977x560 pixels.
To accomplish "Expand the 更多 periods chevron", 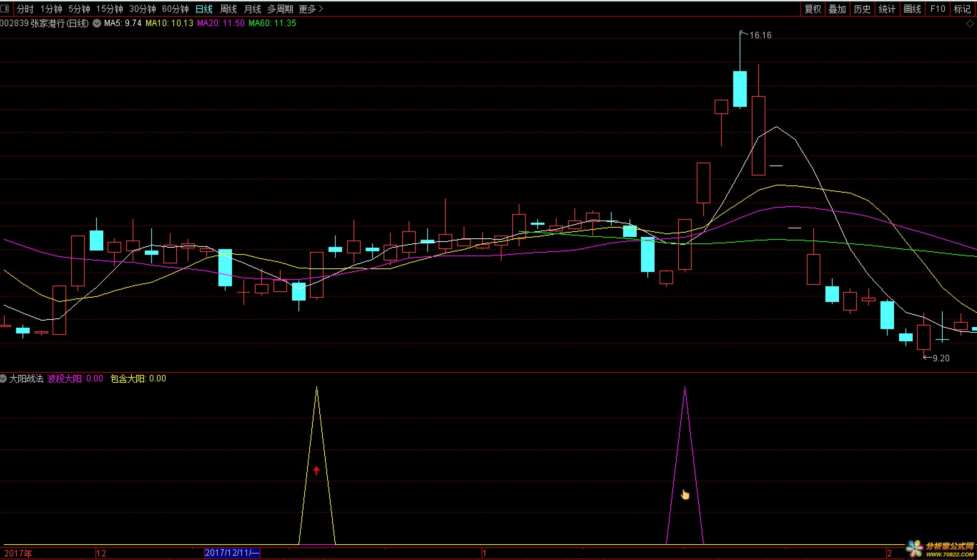I will [x=321, y=9].
